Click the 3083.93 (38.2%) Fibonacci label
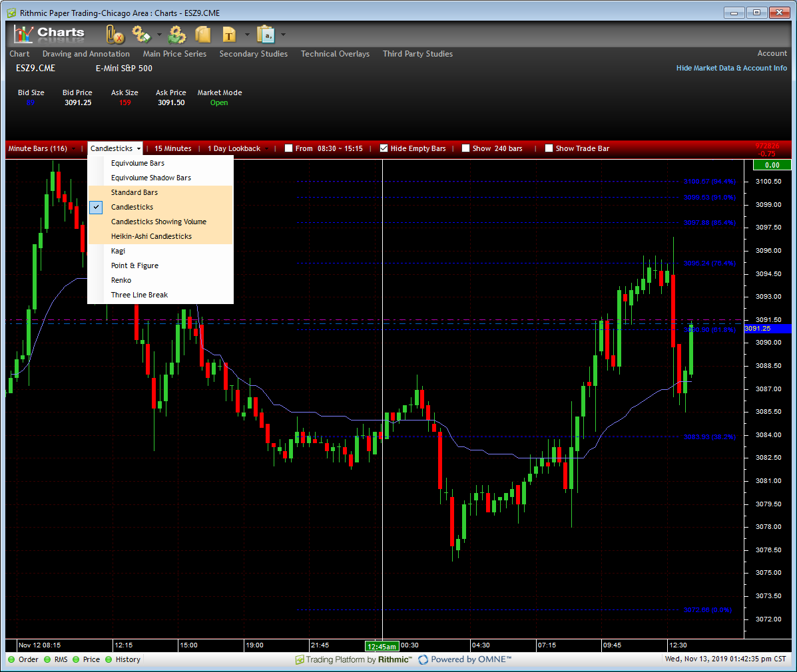Image resolution: width=797 pixels, height=672 pixels. (x=709, y=437)
